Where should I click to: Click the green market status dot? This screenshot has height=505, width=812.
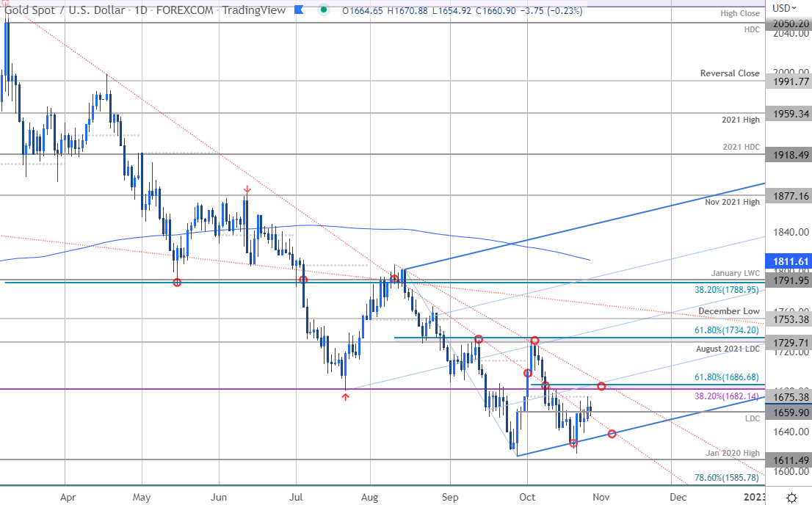coord(324,10)
